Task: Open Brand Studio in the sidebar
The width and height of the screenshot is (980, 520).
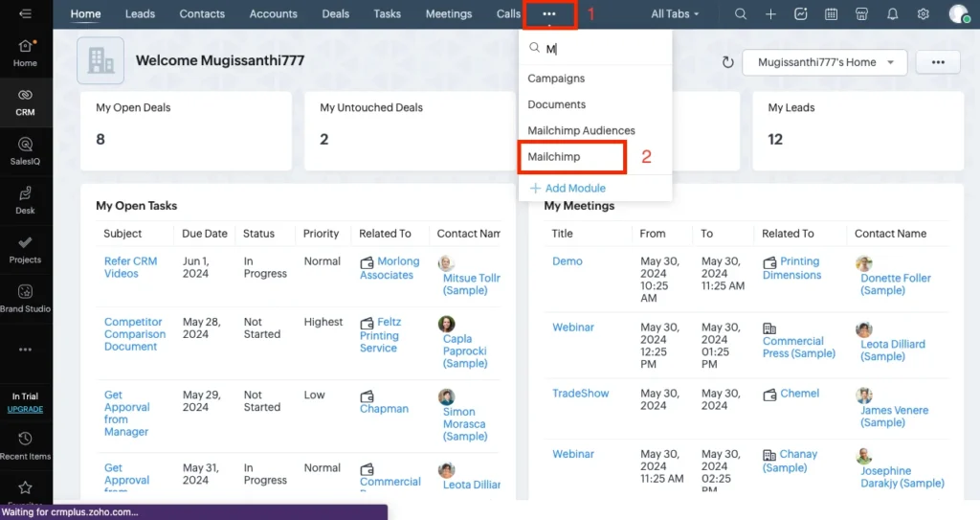Action: [x=25, y=299]
